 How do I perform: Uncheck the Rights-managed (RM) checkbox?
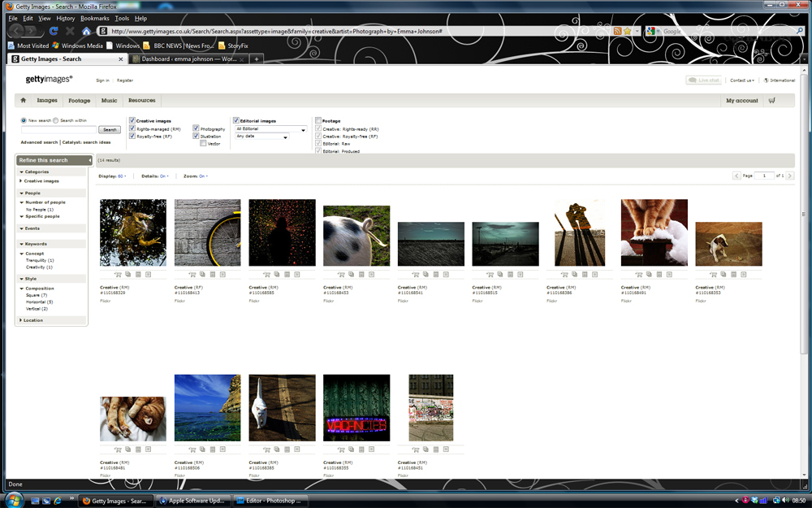tap(132, 128)
